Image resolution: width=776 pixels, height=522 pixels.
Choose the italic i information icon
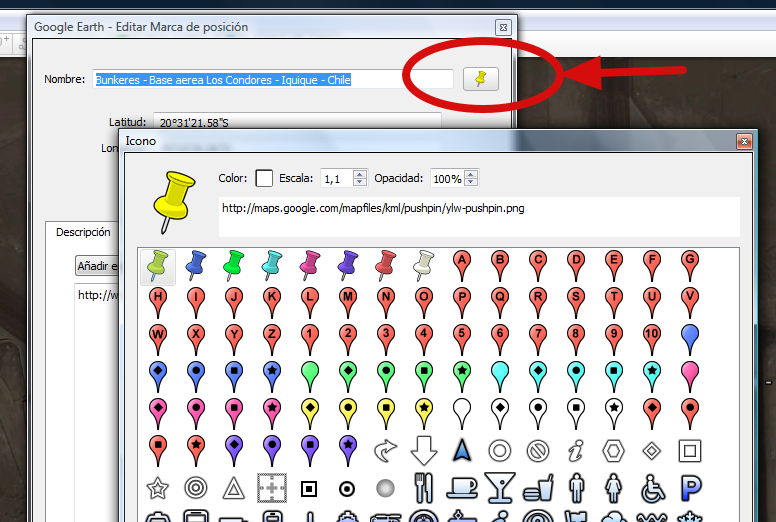(x=576, y=450)
